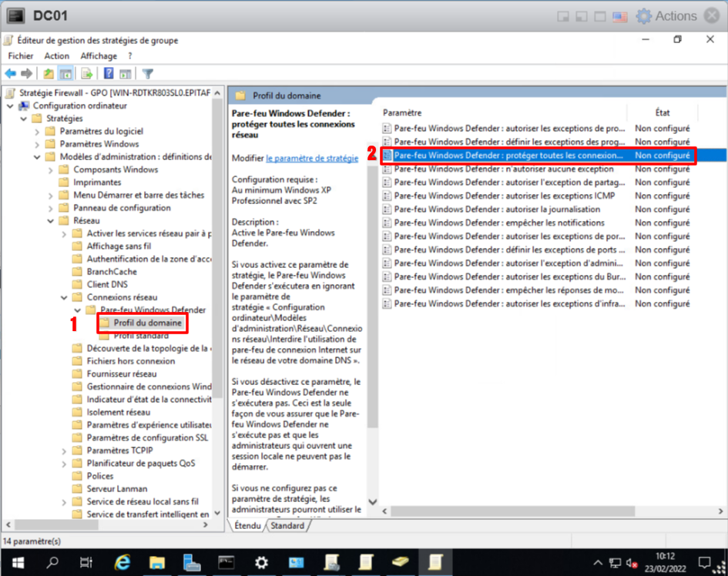The image size is (728, 576).
Task: Click the Export list toolbar icon
Action: (x=87, y=74)
